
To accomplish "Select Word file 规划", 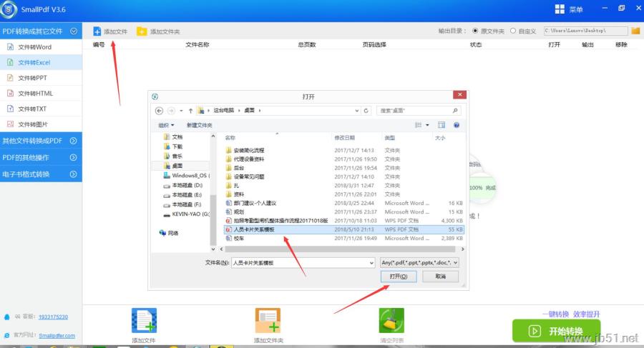I will (x=344, y=212).
